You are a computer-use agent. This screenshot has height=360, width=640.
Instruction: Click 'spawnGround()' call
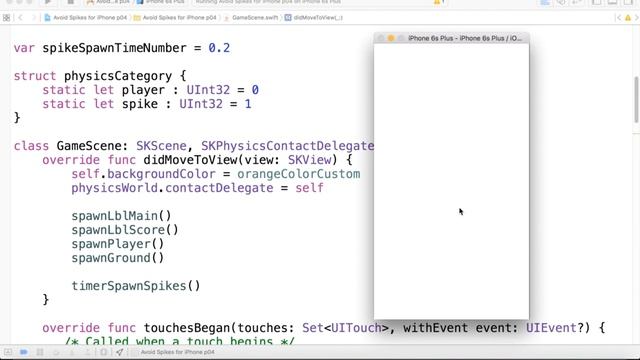(118, 258)
